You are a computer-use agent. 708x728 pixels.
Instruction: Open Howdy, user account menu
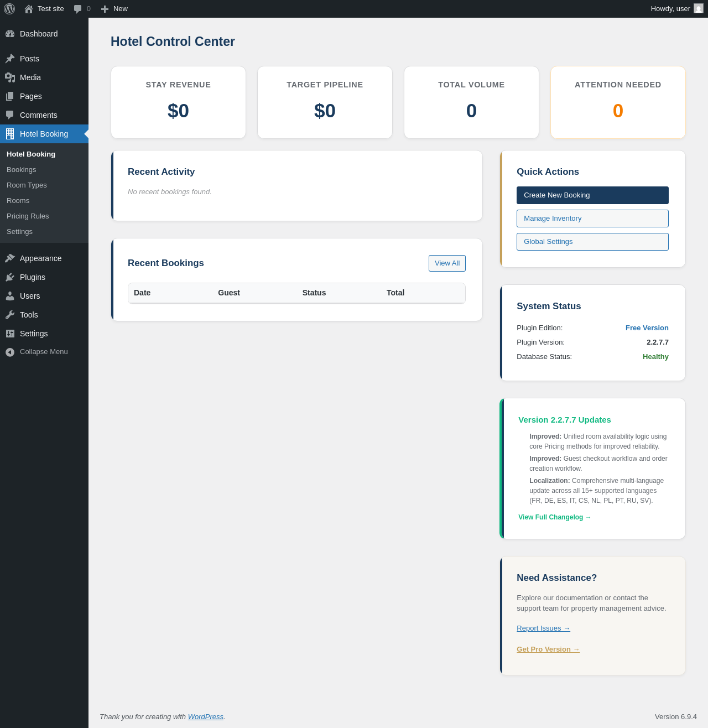click(677, 9)
